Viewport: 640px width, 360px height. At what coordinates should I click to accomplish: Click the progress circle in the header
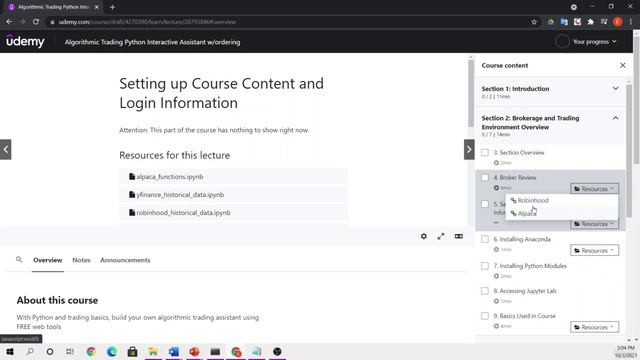click(x=562, y=42)
